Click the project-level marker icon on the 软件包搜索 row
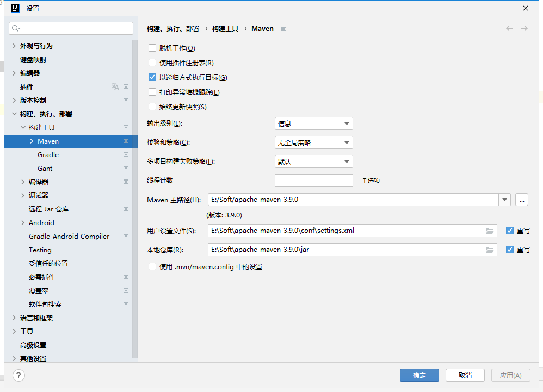The image size is (543, 392). [126, 304]
